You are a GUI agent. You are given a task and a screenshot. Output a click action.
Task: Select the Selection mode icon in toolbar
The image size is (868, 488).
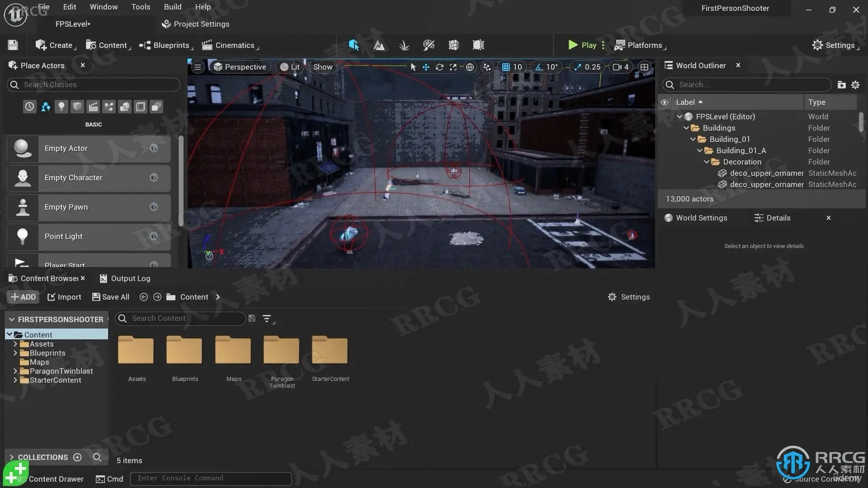pyautogui.click(x=354, y=45)
